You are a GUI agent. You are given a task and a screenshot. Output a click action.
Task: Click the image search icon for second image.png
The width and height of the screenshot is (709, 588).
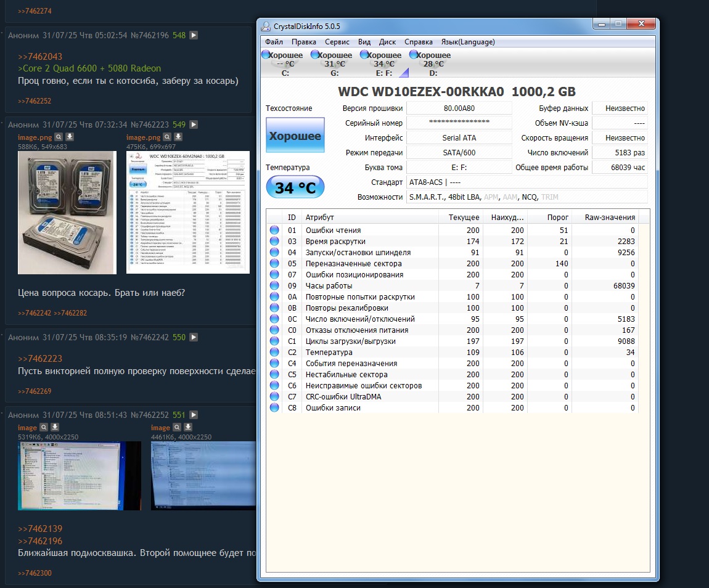(x=167, y=136)
